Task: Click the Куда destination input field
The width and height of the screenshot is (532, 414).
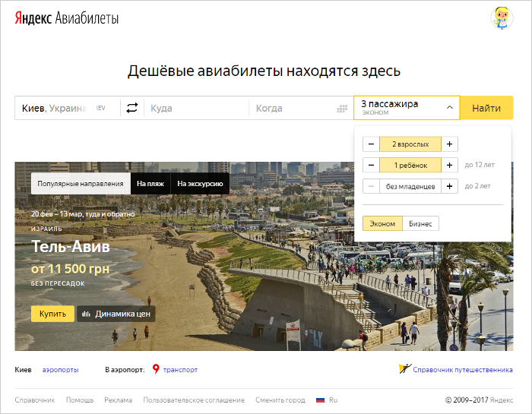Action: (196, 108)
